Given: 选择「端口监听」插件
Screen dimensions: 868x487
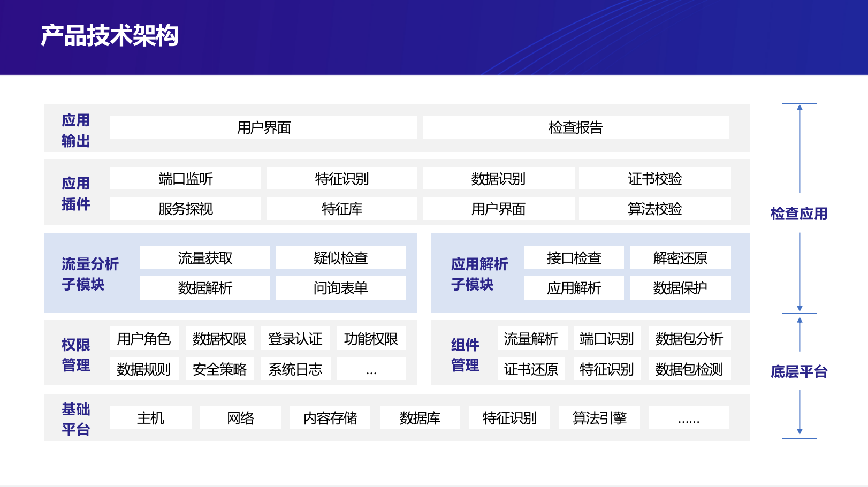Looking at the screenshot, I should [185, 179].
